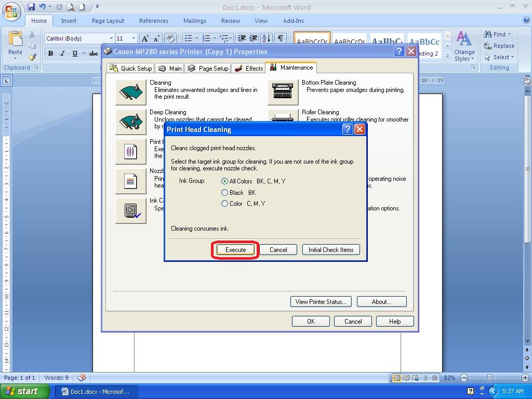Switch to the Page Setup tab
532x399 pixels.
coord(208,68)
